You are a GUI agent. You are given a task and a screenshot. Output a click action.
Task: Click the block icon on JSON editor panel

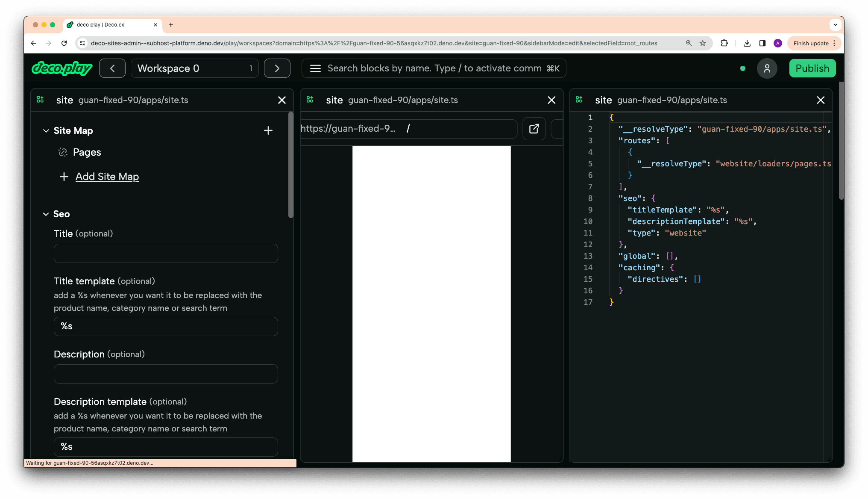tap(579, 100)
